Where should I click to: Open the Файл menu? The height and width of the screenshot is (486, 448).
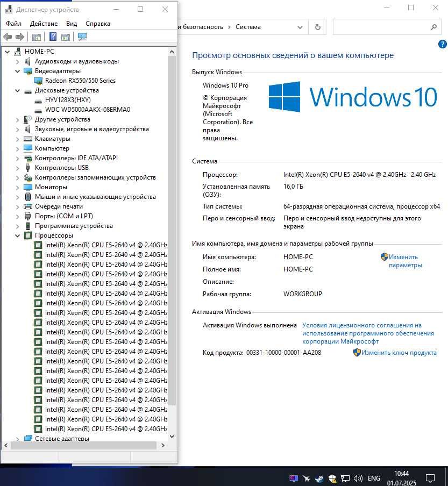tap(13, 24)
